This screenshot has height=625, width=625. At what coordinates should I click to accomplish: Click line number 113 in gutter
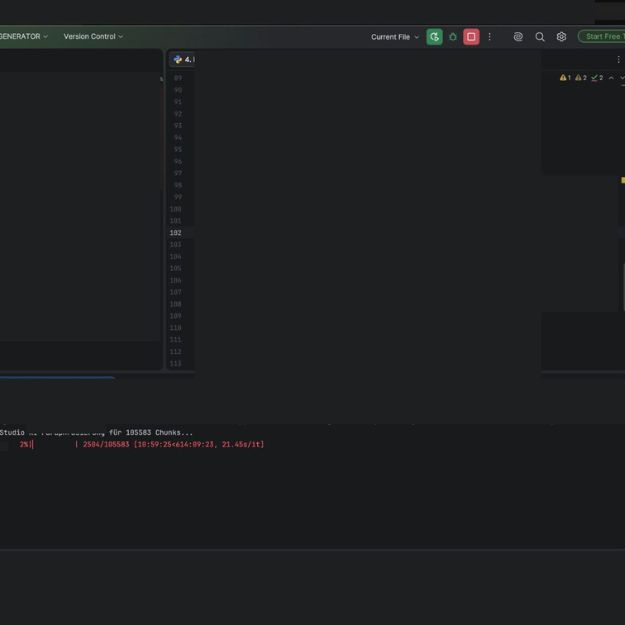point(175,364)
